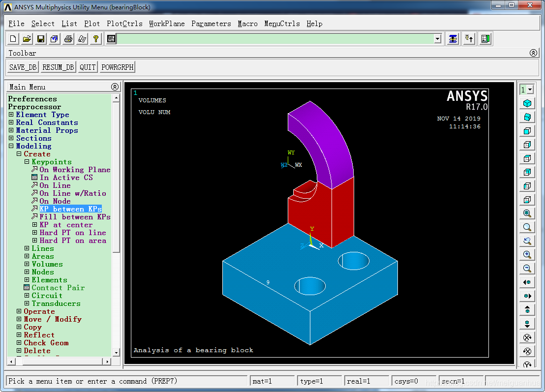Click the Zoom Out minus magnifier
Viewport: 545px width, 392px height.
click(527, 268)
